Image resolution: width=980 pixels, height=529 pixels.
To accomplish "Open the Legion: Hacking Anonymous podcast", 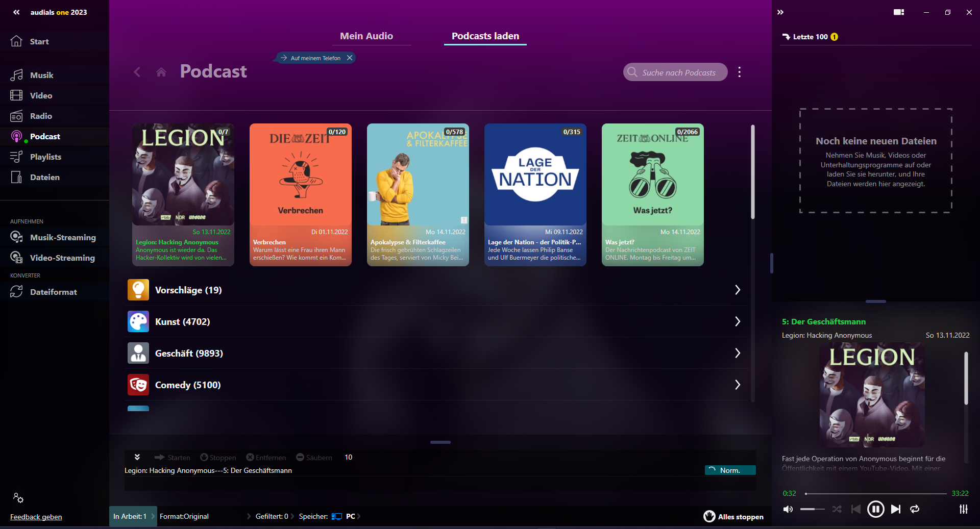I will click(x=183, y=194).
